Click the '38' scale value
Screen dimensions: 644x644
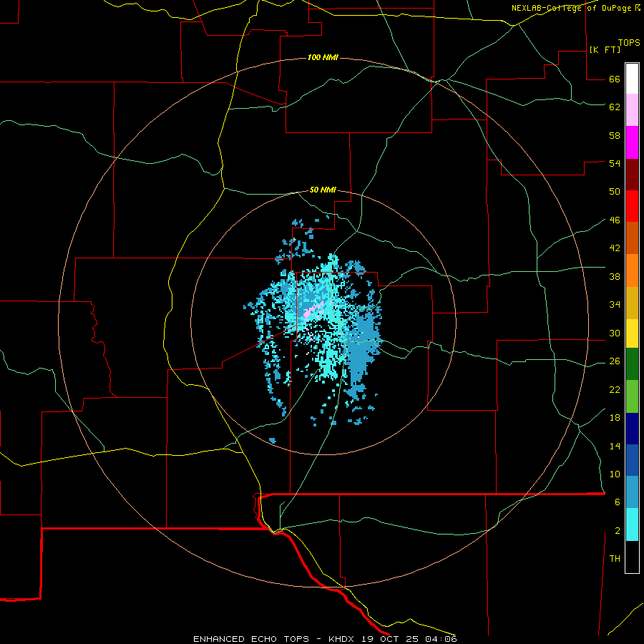coord(615,276)
